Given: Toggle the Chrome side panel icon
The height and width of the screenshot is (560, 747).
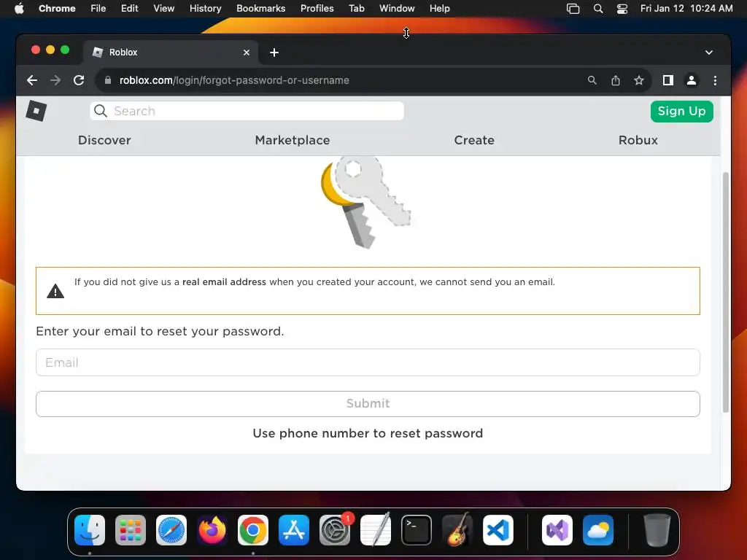Looking at the screenshot, I should coord(668,80).
